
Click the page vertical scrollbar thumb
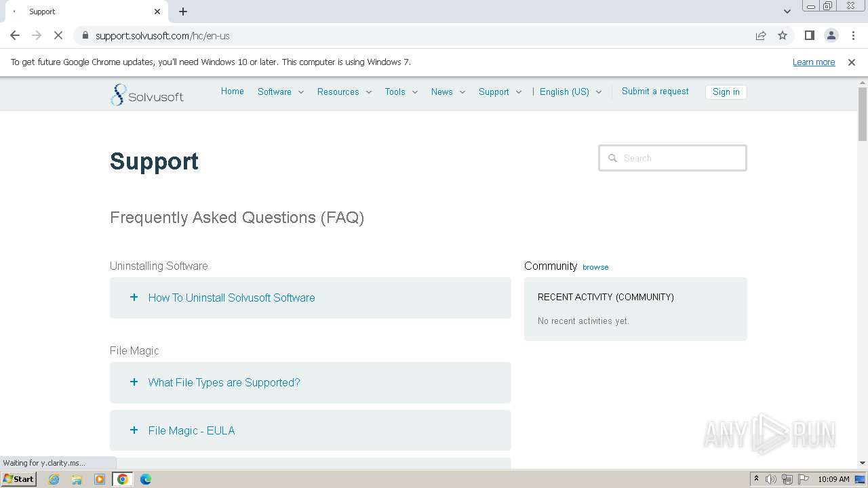point(863,114)
